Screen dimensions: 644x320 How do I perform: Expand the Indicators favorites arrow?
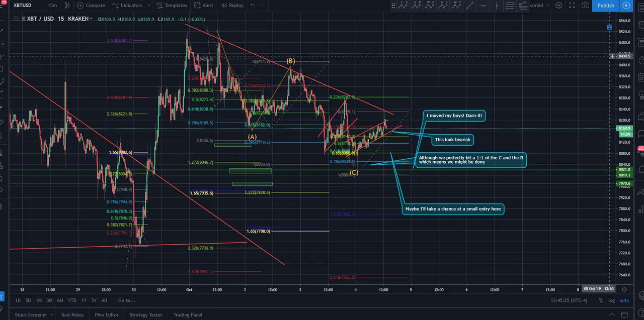click(x=148, y=5)
